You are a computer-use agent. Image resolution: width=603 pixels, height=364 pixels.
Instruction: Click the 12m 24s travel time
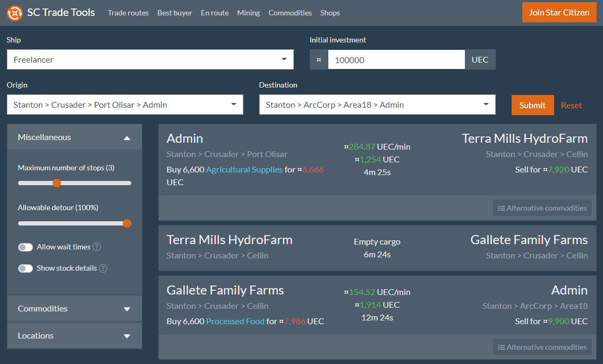click(x=377, y=317)
